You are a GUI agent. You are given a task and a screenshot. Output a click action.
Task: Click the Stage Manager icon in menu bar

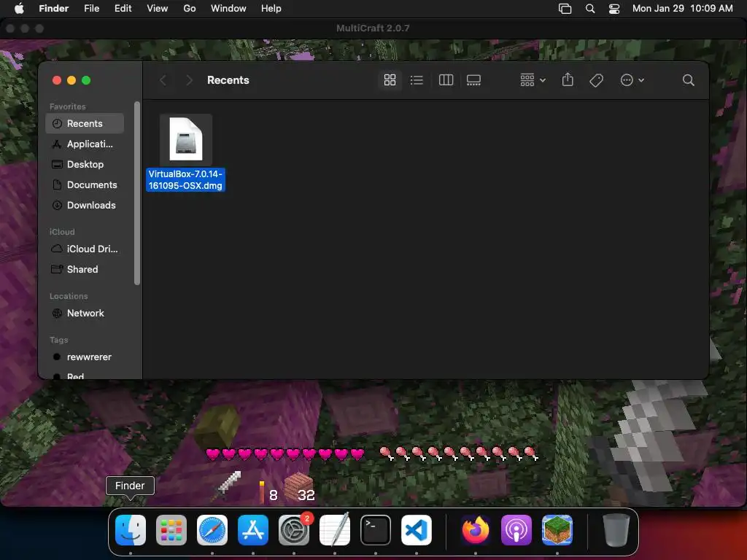pyautogui.click(x=565, y=9)
